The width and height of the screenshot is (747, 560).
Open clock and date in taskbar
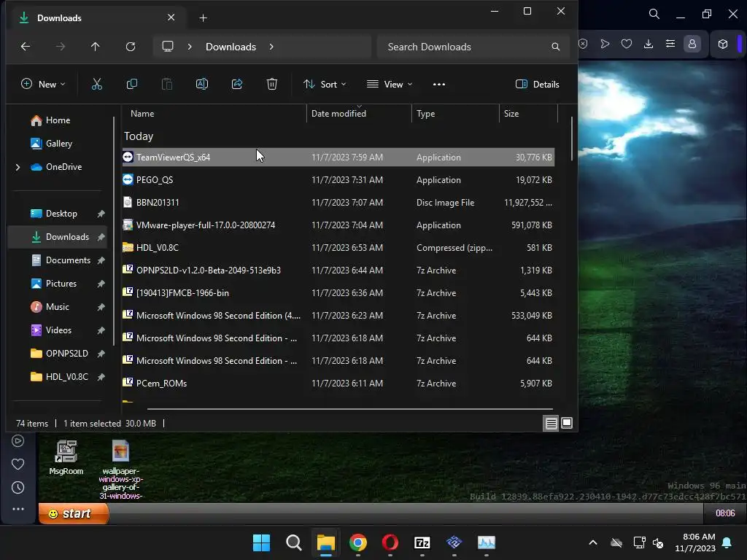point(694,542)
